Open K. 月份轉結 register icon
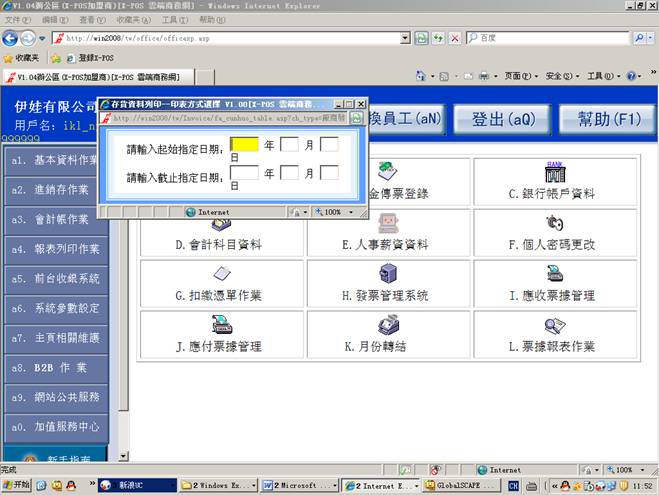Image resolution: width=659 pixels, height=495 pixels. [387, 325]
